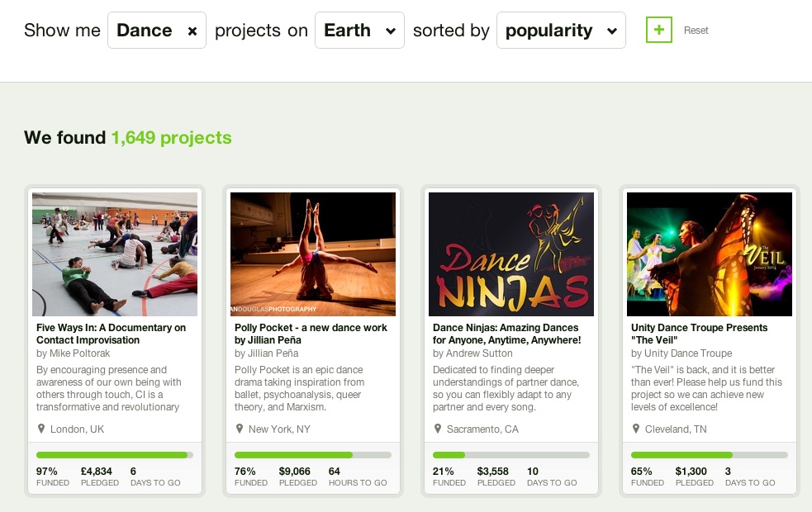Open Dance Ninjas: Amazing Dances title link
This screenshot has width=812, height=512.
506,334
